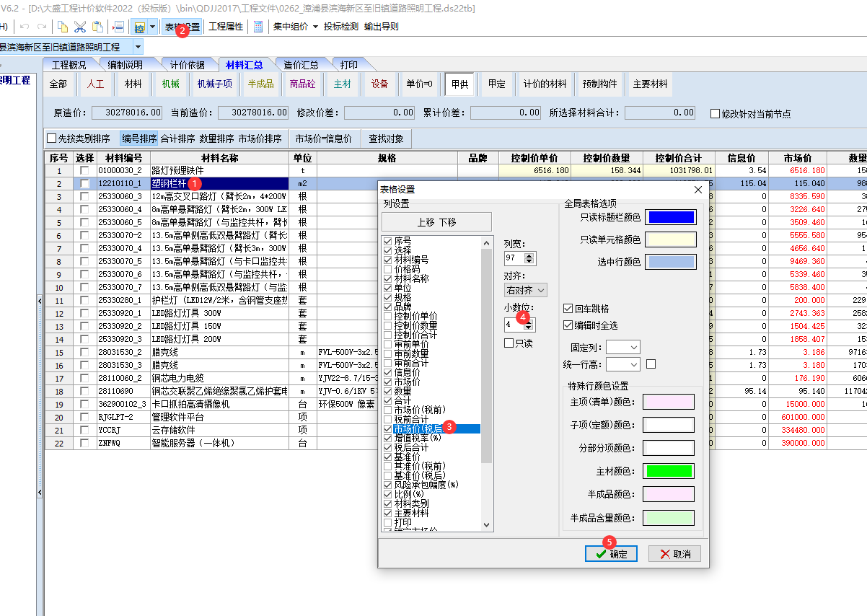Open the 集中组价 dropdown arrow
867x616 pixels.
point(315,27)
